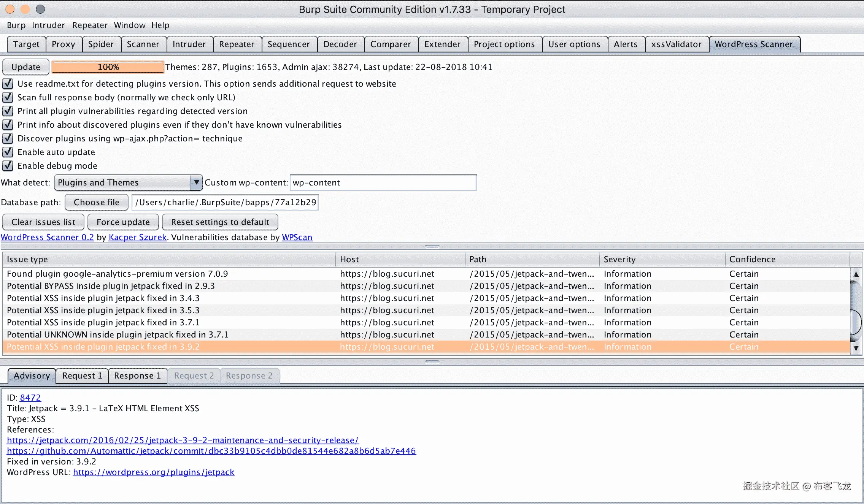
Task: Click the scrollbar down arrow in issues table
Action: pyautogui.click(x=856, y=348)
